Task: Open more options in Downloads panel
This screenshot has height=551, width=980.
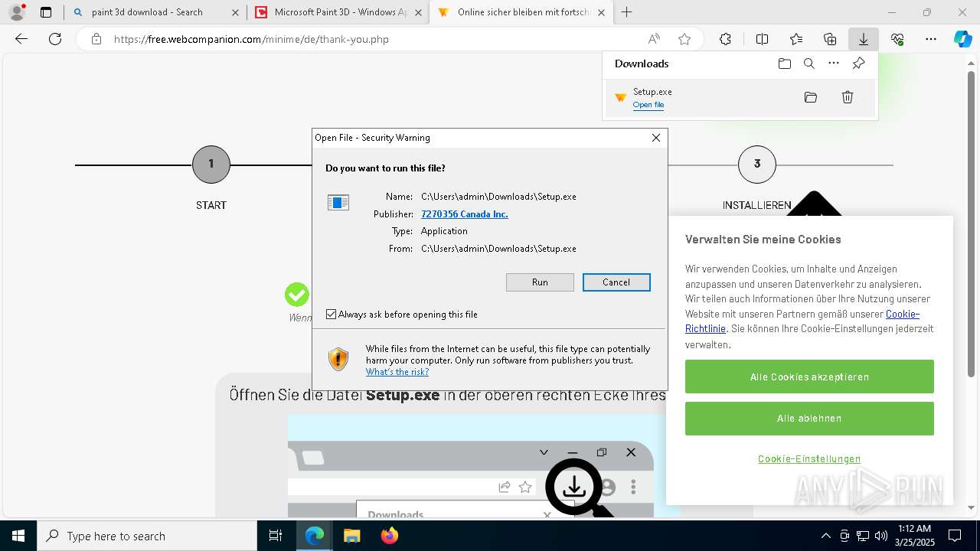Action: (834, 64)
